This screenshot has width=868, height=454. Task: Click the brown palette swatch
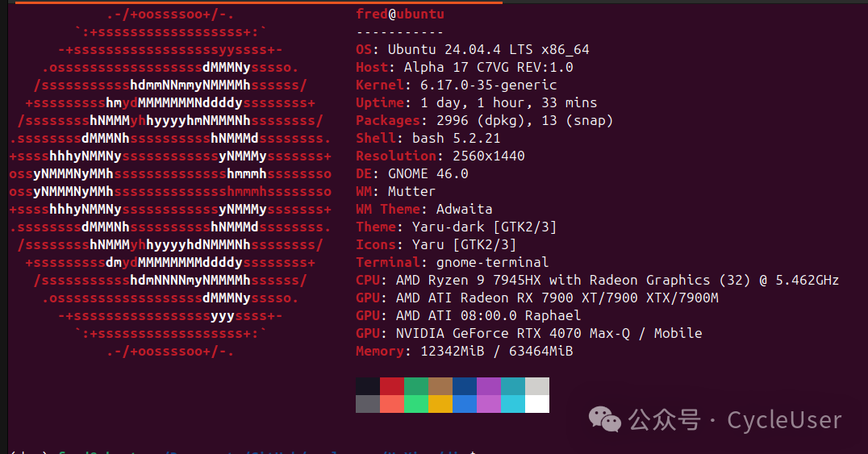point(440,386)
